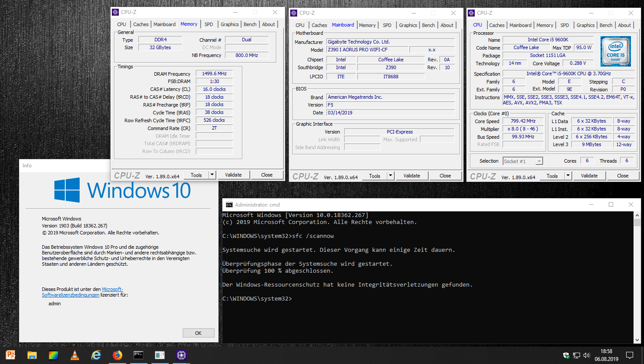Image resolution: width=644 pixels, height=364 pixels.
Task: Open Graphics tab in Memory window
Action: [230, 24]
